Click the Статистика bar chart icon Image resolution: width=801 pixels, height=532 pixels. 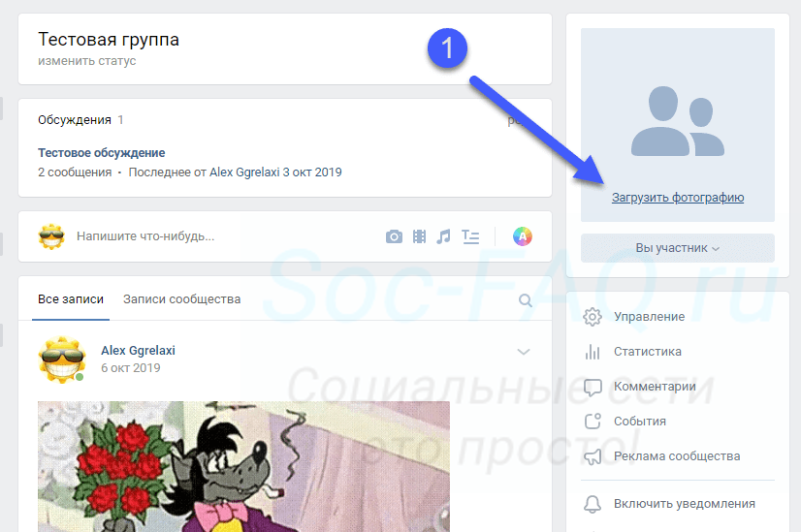click(x=593, y=352)
